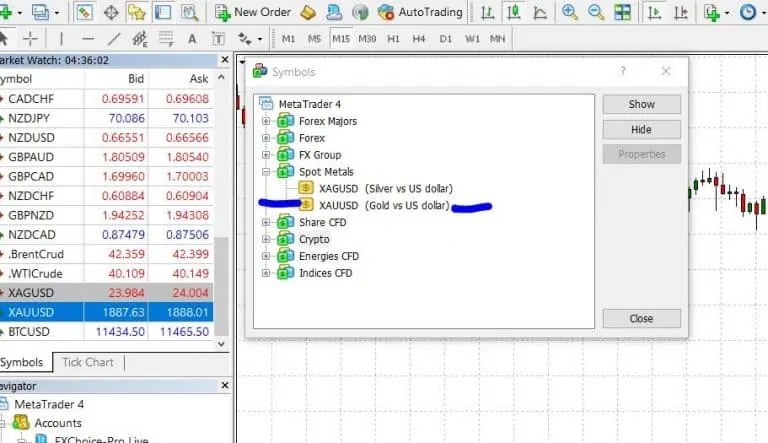Select the MetaTrader 4 root in Symbols tree
The width and height of the screenshot is (768, 443).
tap(310, 104)
